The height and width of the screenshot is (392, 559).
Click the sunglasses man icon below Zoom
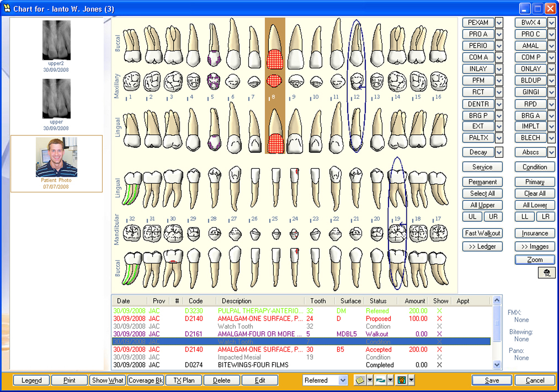pos(547,273)
